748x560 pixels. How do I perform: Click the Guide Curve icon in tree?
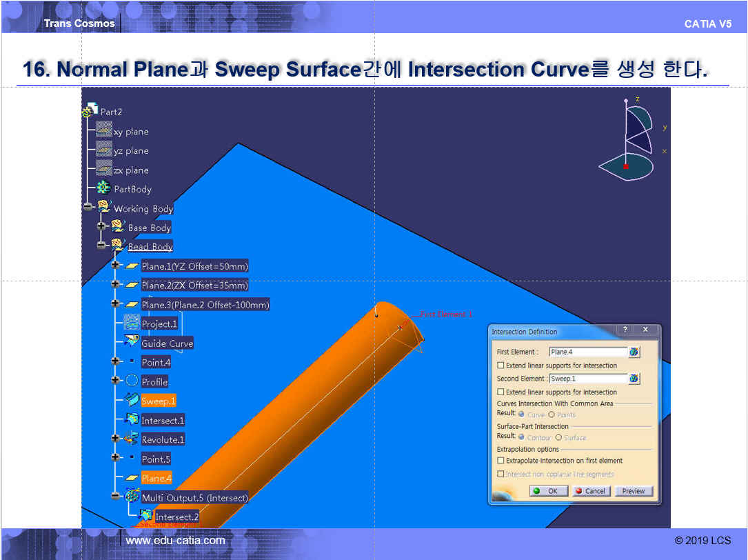[132, 343]
